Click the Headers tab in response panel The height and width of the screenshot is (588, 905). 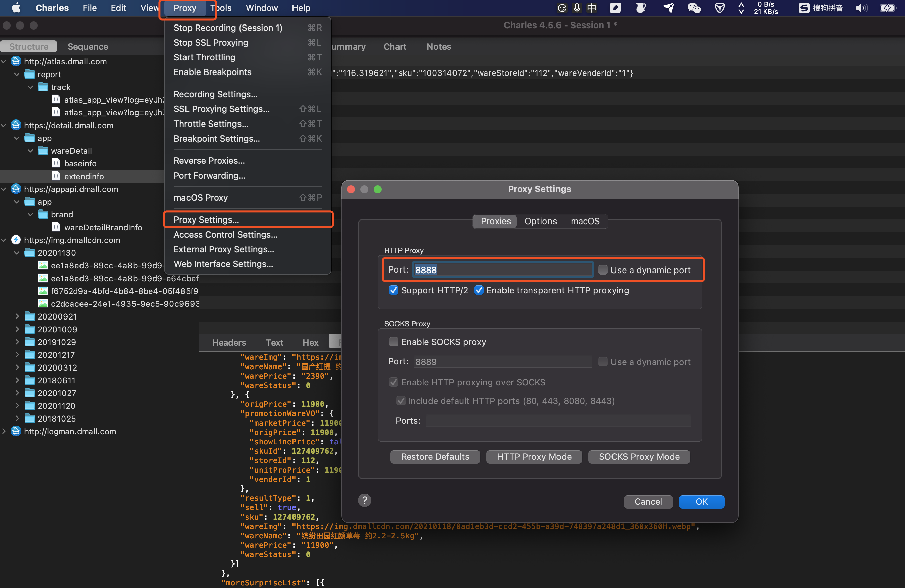click(229, 342)
